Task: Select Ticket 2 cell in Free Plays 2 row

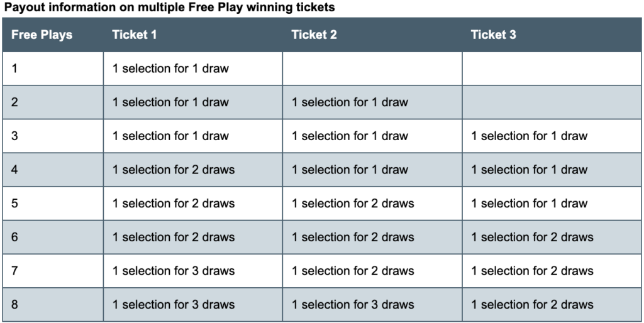Action: 372,102
